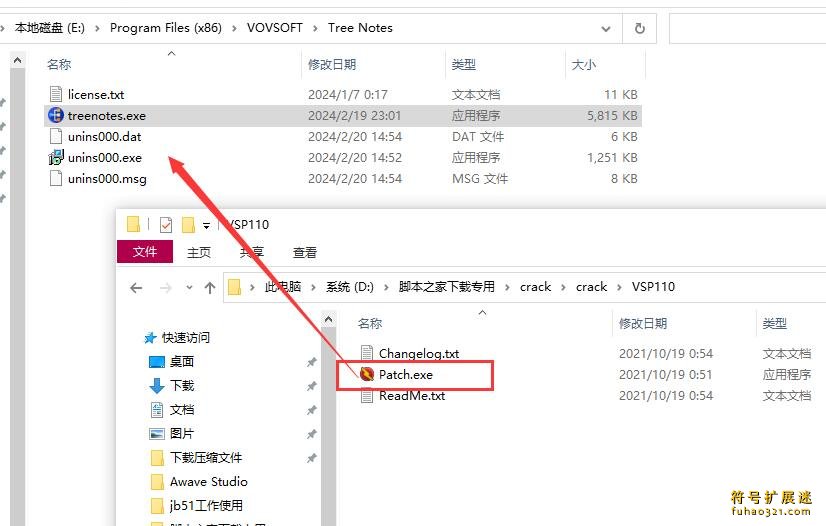This screenshot has height=526, width=826.
Task: Click the unins000.dat file icon
Action: coord(56,136)
